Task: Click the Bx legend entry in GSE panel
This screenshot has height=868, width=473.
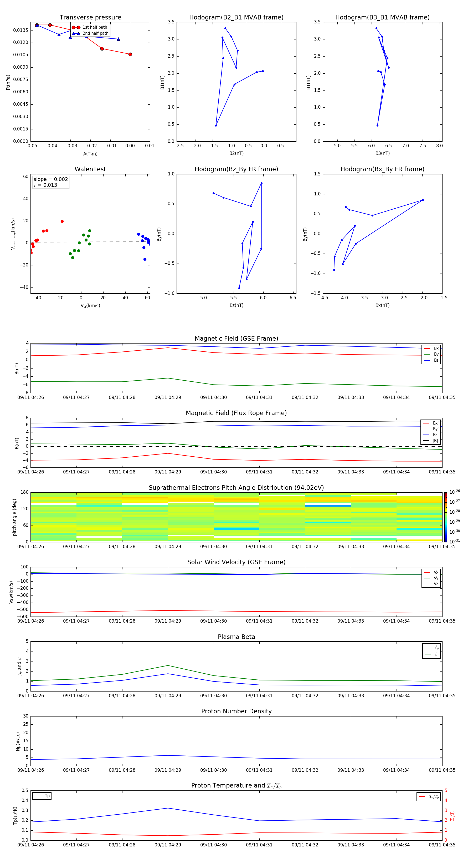Action: pyautogui.click(x=431, y=349)
